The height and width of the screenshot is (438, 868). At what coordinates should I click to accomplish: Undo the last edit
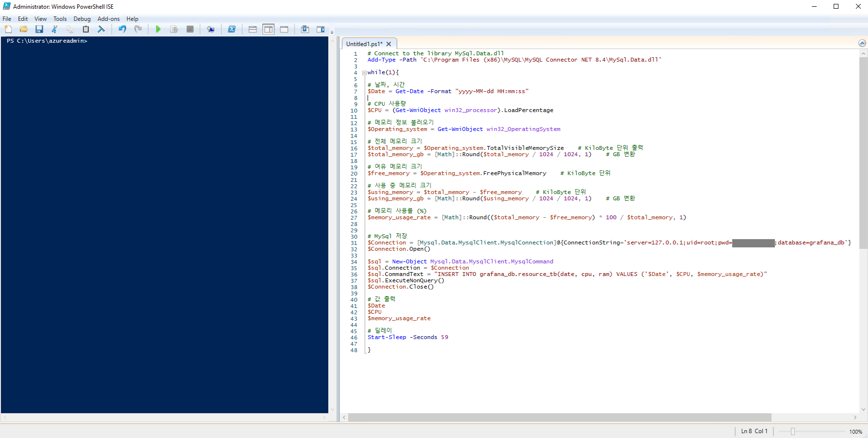122,30
